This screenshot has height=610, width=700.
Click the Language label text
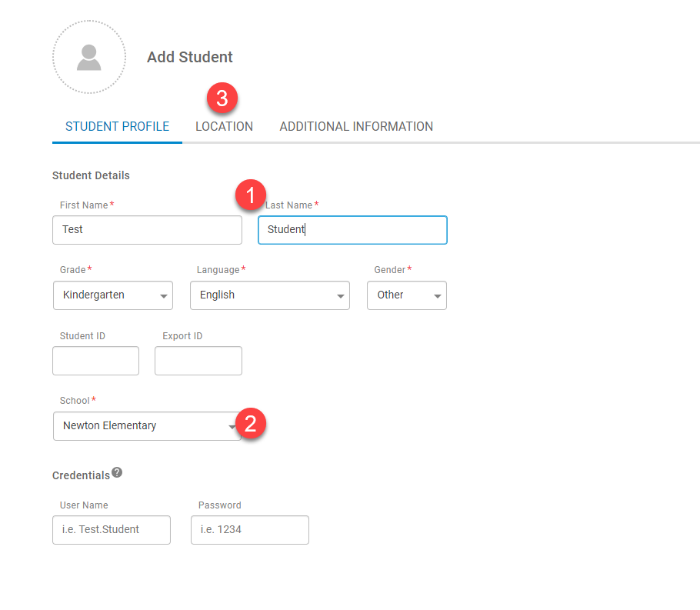click(218, 270)
